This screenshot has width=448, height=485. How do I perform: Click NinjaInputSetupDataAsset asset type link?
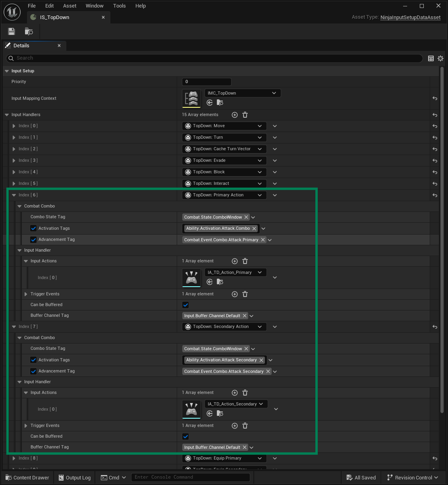(410, 17)
